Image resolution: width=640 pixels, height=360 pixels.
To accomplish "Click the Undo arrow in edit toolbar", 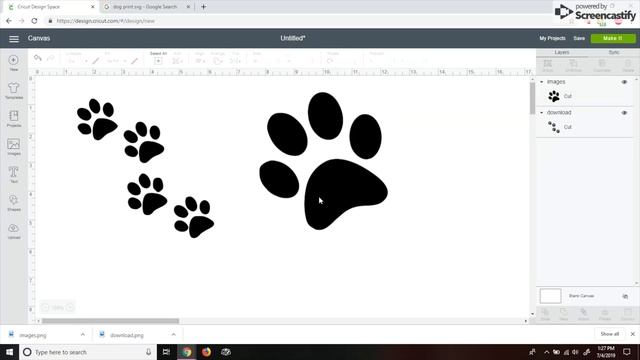I will (38, 58).
